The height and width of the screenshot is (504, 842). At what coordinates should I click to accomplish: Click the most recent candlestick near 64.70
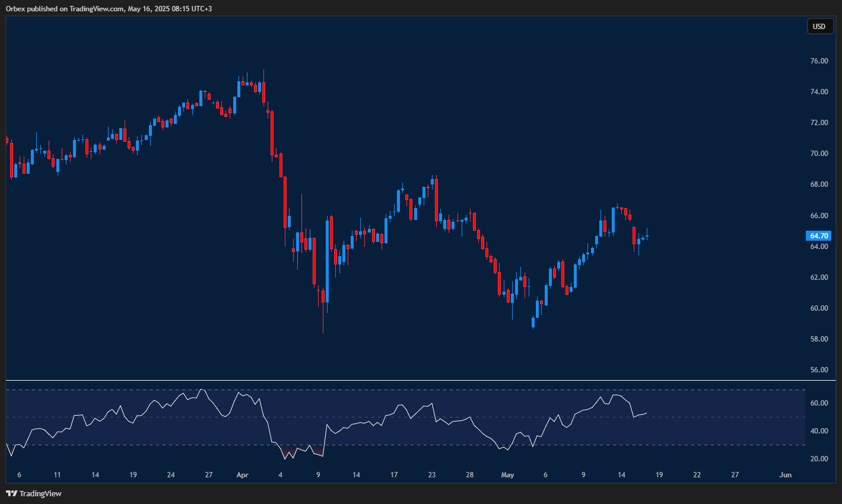[x=647, y=236]
